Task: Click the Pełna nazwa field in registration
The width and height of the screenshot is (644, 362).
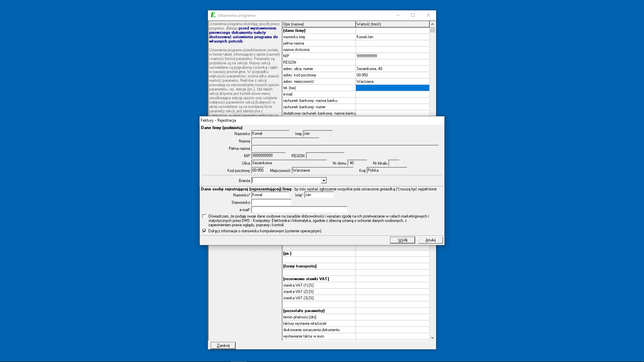Action: [x=345, y=148]
